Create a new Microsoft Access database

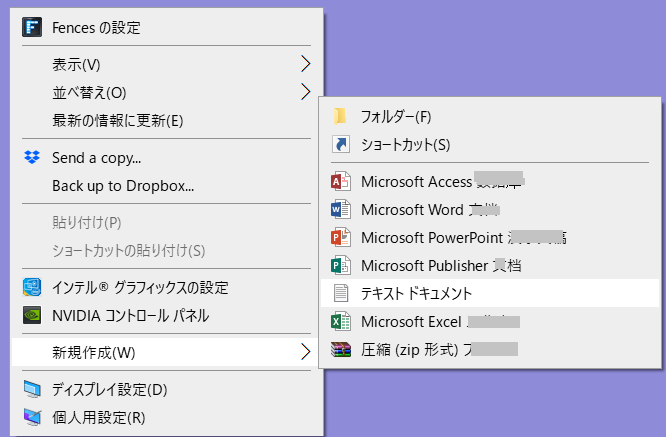[490, 182]
